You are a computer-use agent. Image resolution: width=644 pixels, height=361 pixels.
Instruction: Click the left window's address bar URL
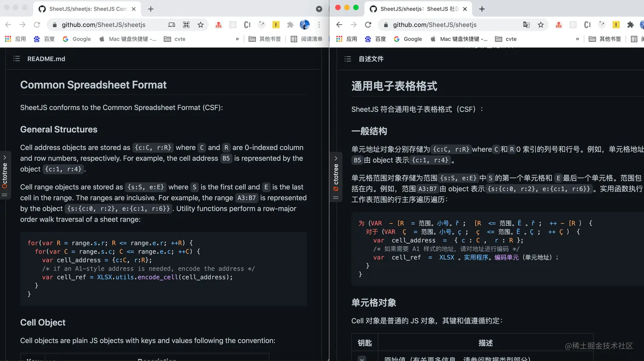click(x=103, y=25)
